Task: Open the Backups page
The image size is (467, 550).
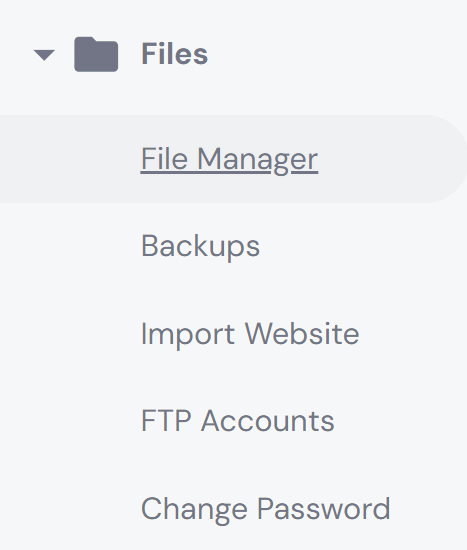Action: 200,247
